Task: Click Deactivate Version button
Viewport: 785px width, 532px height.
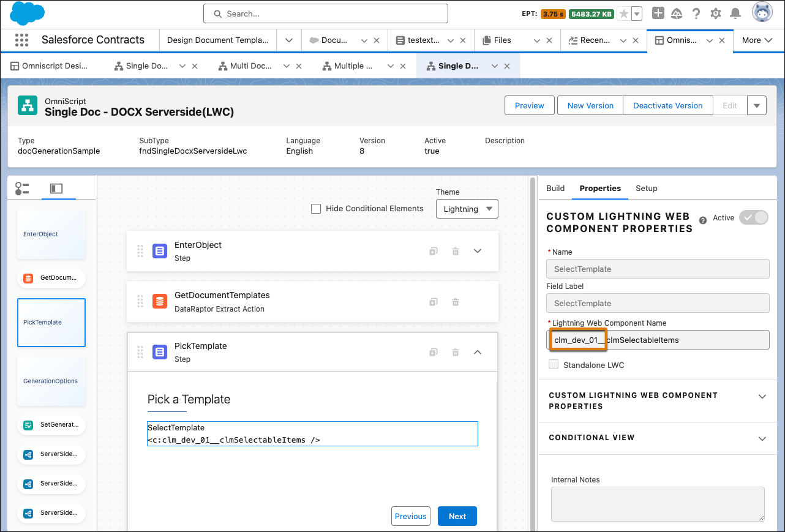Action: tap(668, 105)
